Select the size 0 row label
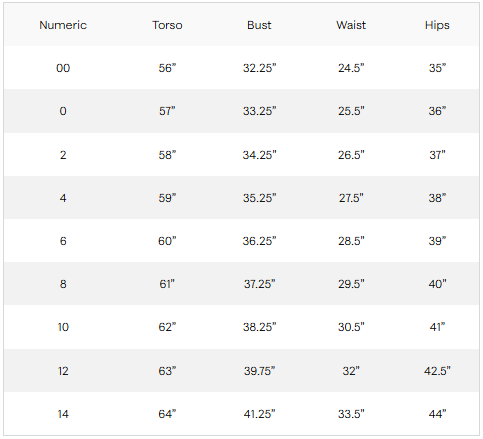The height and width of the screenshot is (439, 483). tap(63, 111)
